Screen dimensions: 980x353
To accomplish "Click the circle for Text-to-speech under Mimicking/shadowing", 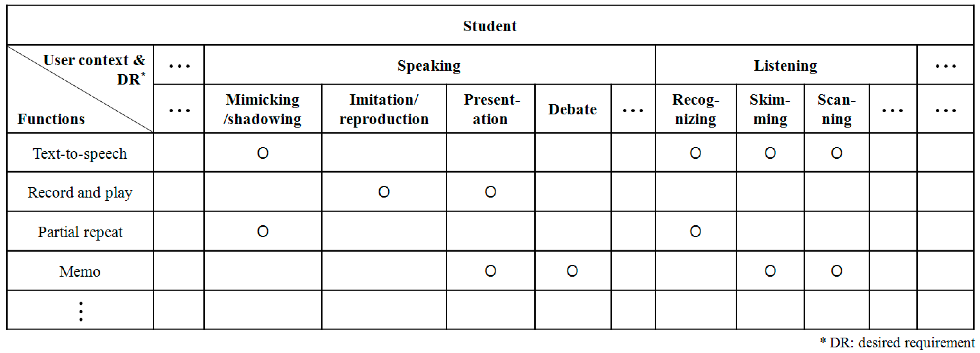I will pos(263,153).
